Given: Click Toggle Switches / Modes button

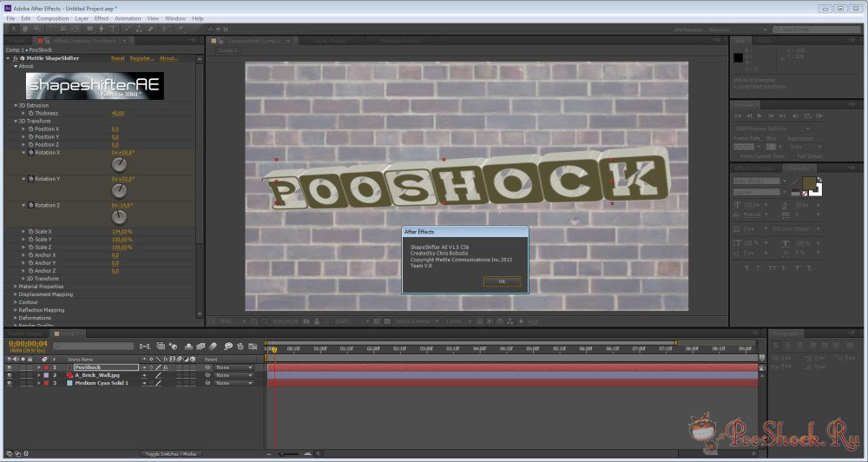Looking at the screenshot, I should (170, 453).
